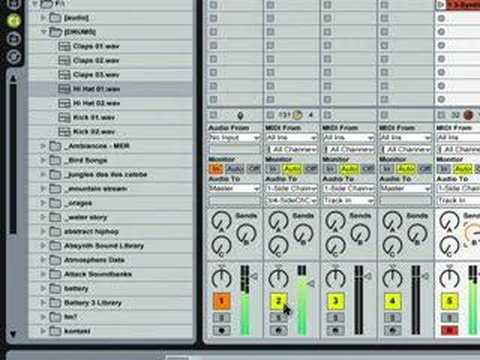Click the clip stop square in track 4 status row

click(x=384, y=115)
